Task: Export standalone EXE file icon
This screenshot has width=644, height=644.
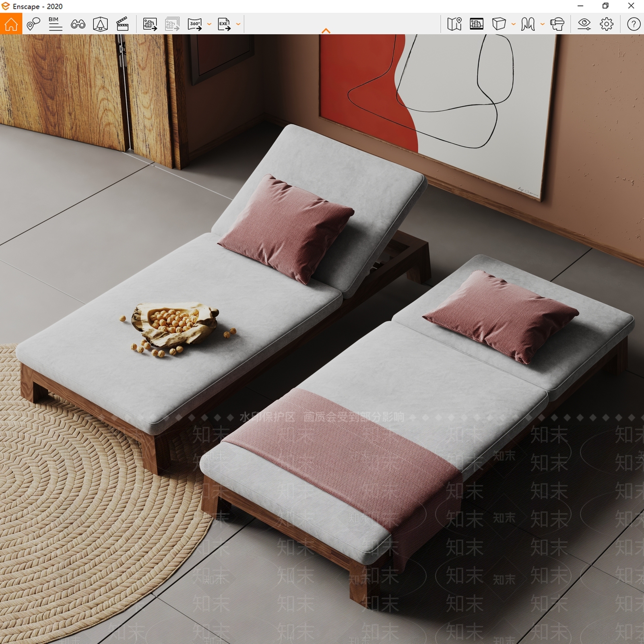Action: click(224, 24)
